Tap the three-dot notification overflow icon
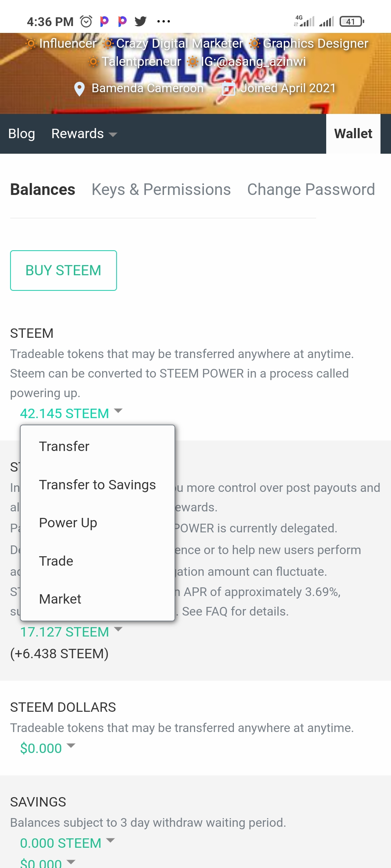391x868 pixels. [164, 22]
